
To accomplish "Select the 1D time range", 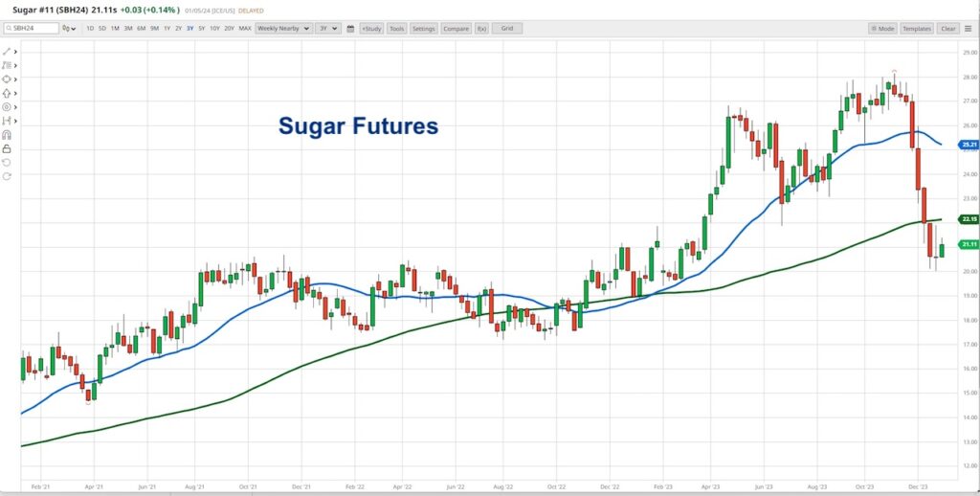I will click(x=90, y=29).
